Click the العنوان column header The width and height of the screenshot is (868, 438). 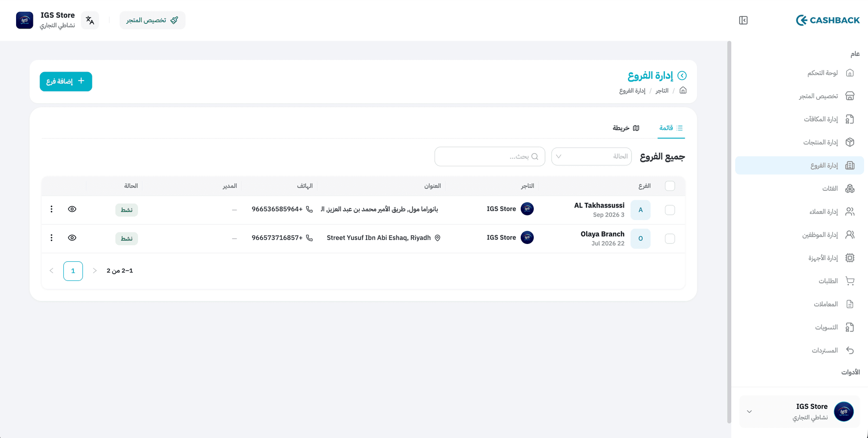point(432,186)
